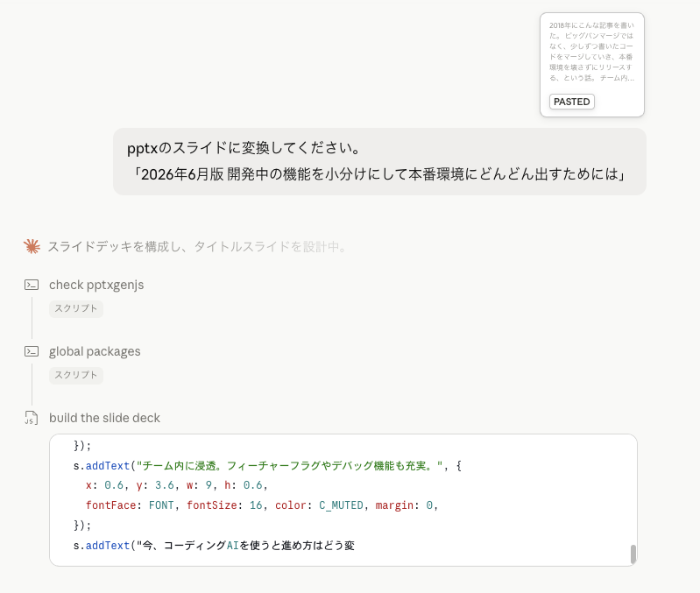This screenshot has width=700, height=593.
Task: Click the terminal icon beside check pptxgenjs
Action: pyautogui.click(x=32, y=285)
